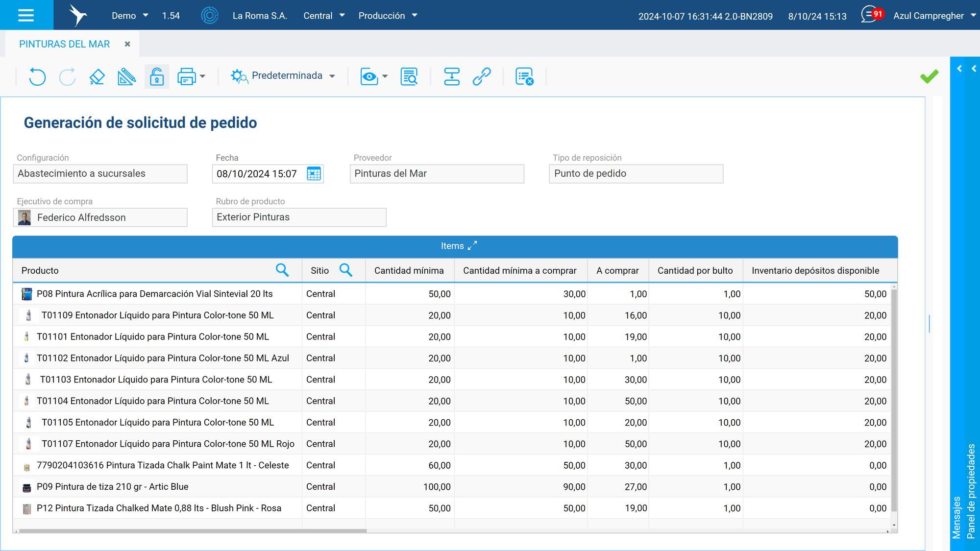Open the Panel de propiedades side tab
The image size is (980, 551).
pyautogui.click(x=971, y=491)
